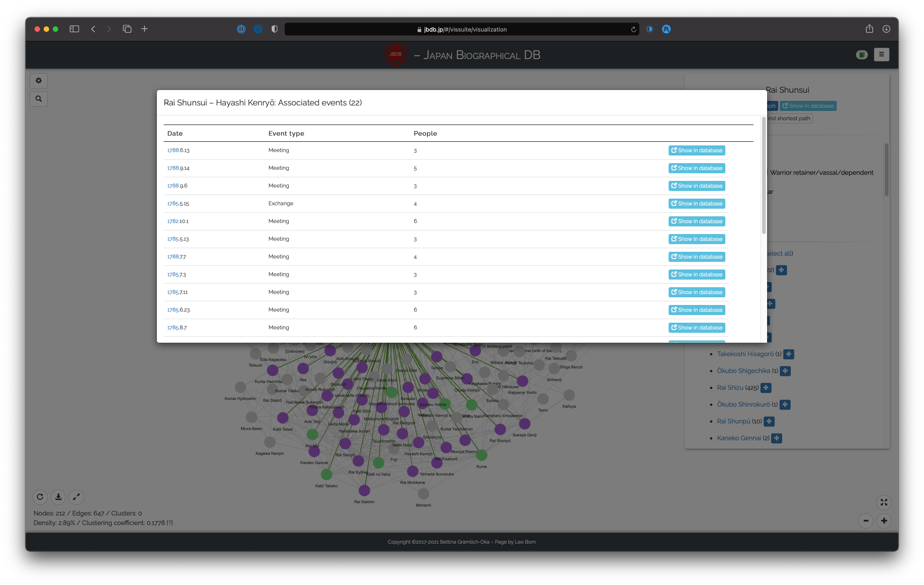The width and height of the screenshot is (924, 585).
Task: Show the 1785.8.7 meeting in database
Action: pos(697,328)
